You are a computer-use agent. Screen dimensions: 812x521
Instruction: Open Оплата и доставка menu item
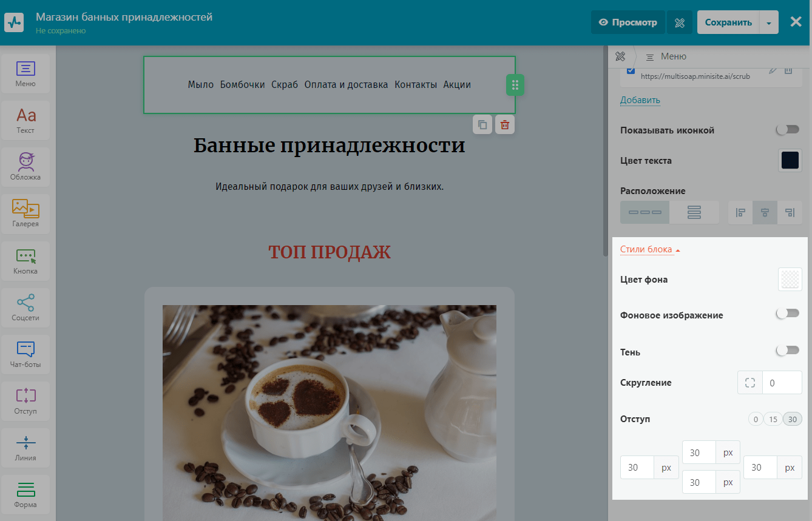[347, 85]
